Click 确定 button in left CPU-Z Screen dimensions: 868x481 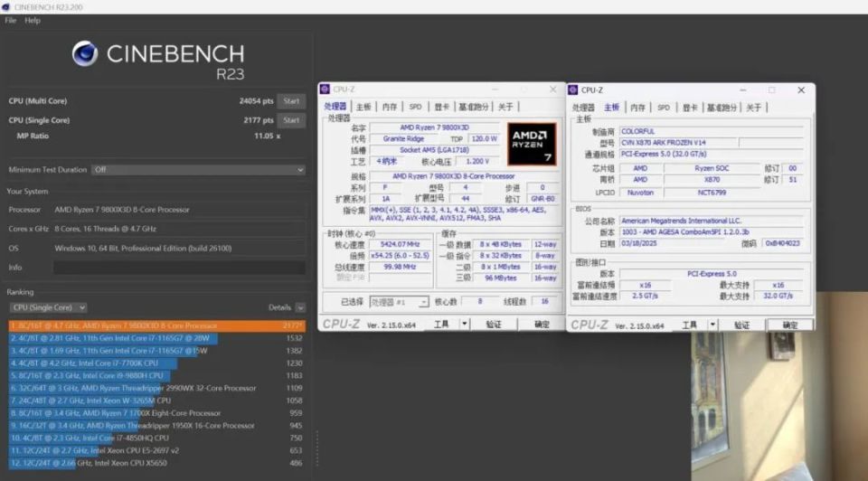(x=542, y=325)
